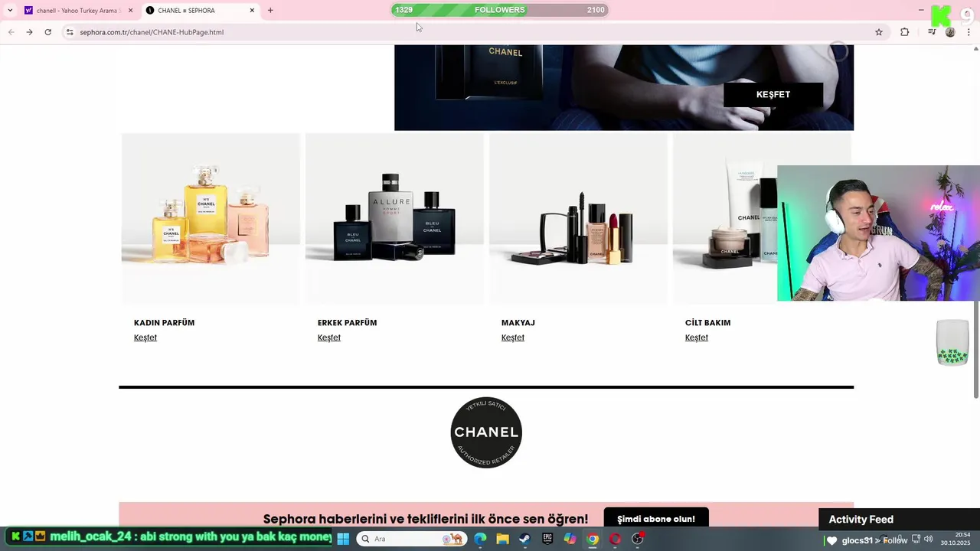The height and width of the screenshot is (551, 980).
Task: Click the Chanel authorized retailer badge
Action: tap(486, 432)
